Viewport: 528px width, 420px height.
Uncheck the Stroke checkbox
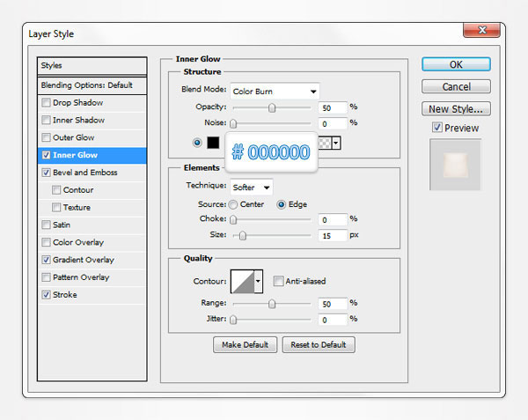pyautogui.click(x=46, y=295)
